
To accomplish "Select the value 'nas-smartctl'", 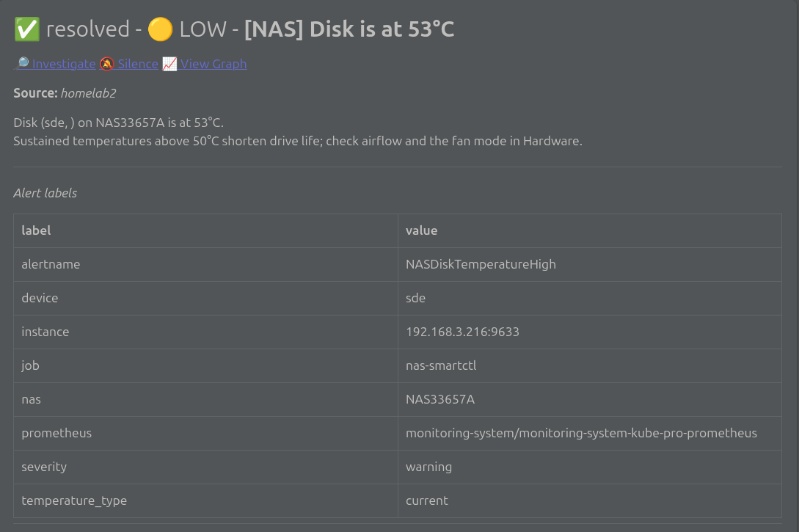I will tap(441, 365).
